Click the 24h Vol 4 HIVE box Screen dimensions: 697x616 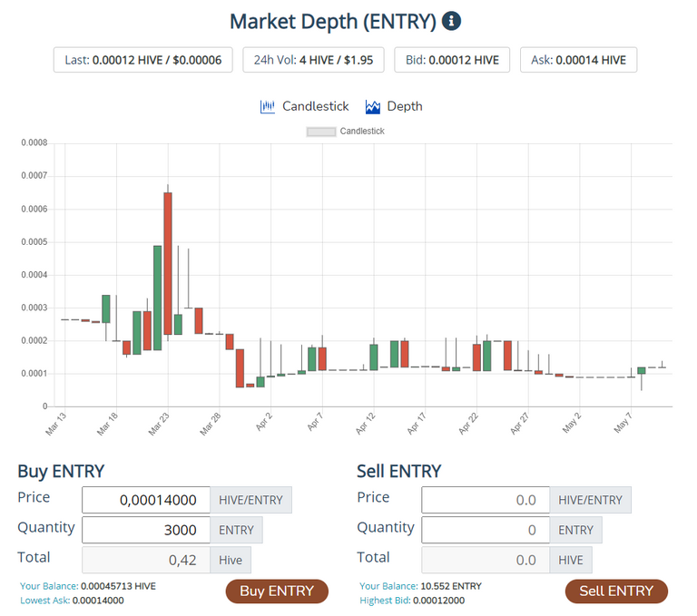click(313, 60)
